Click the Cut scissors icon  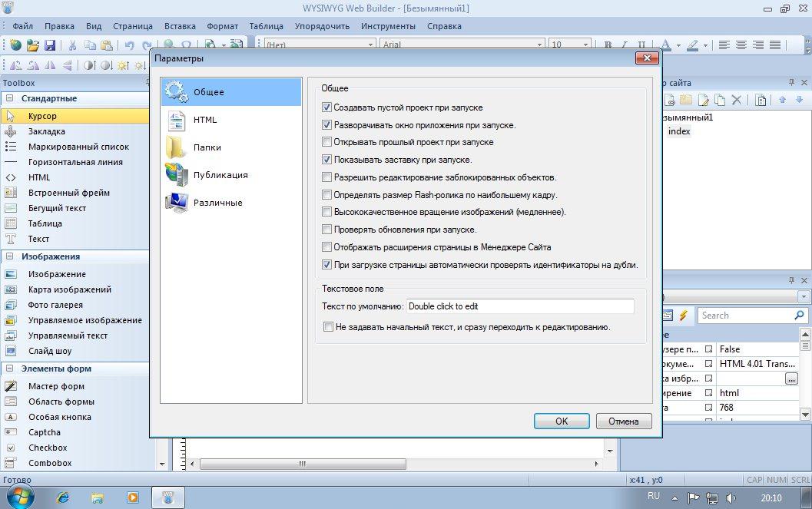pyautogui.click(x=72, y=45)
